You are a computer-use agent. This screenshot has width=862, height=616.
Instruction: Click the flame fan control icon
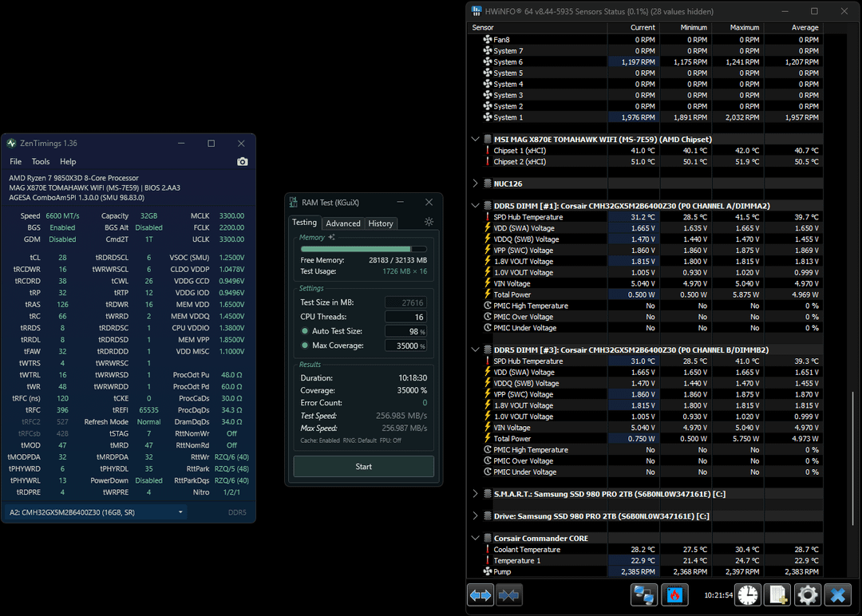tap(673, 594)
